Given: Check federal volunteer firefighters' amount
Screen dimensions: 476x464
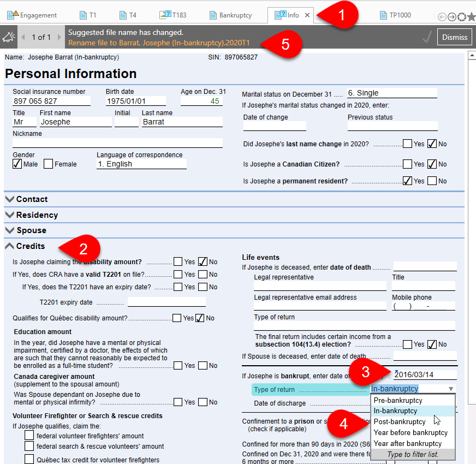Looking at the screenshot, I should click(x=29, y=436).
